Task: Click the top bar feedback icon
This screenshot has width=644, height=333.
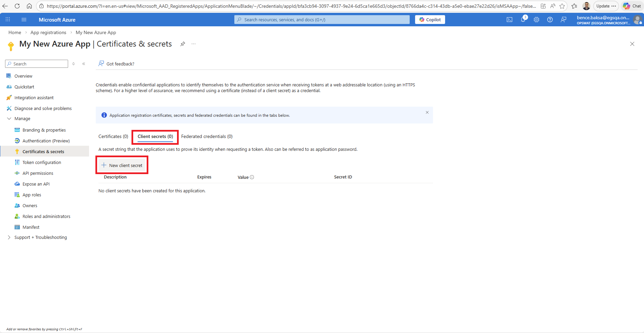Action: [563, 20]
